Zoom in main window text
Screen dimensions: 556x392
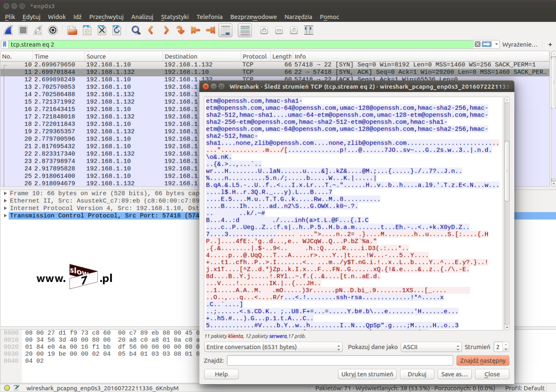click(x=264, y=30)
